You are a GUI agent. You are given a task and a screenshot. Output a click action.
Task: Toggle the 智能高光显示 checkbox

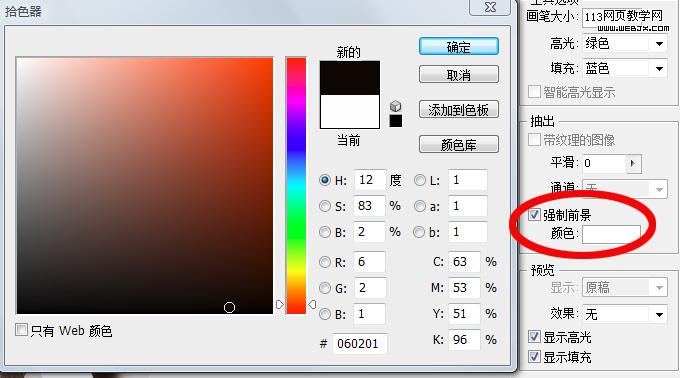(x=534, y=91)
